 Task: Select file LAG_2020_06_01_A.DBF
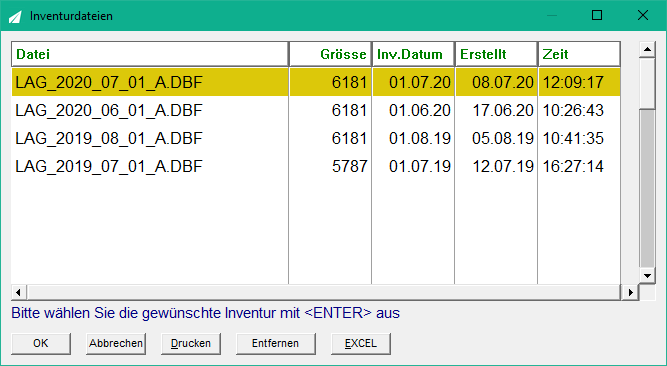[x=109, y=110]
